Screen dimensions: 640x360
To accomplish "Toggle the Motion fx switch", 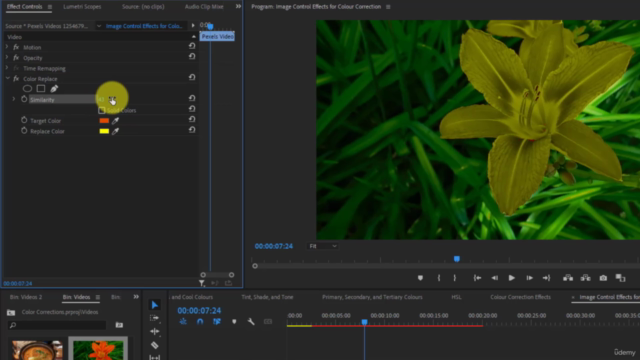I will 16,47.
